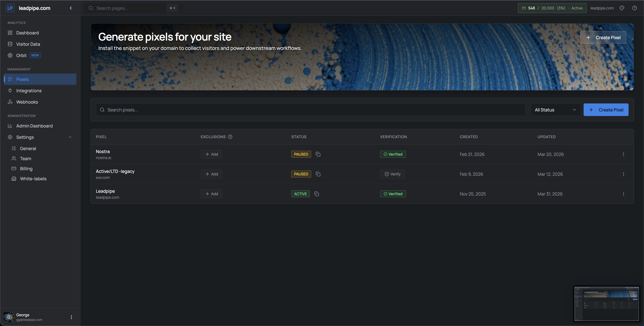Click the blue Create Pixel button
This screenshot has width=644, height=326.
pos(606,110)
